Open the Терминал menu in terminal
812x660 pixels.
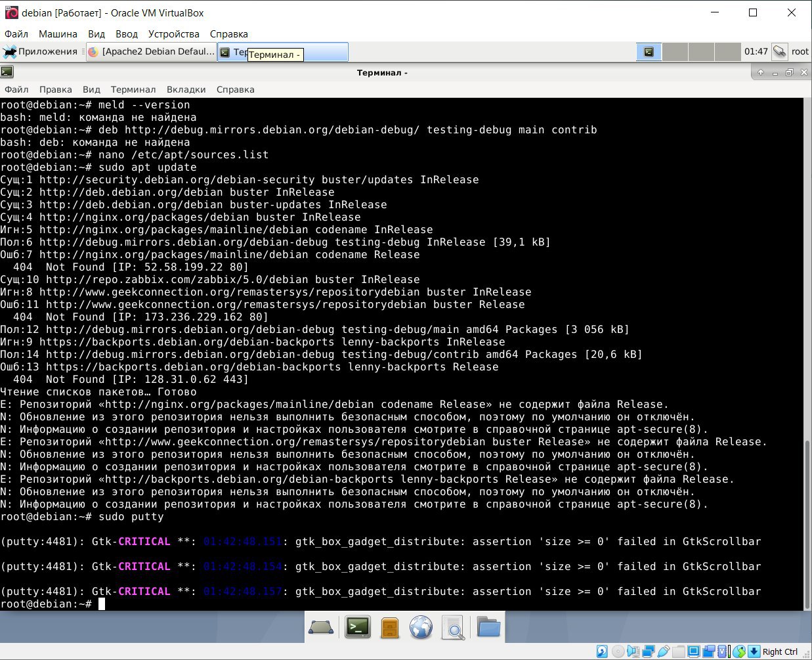click(133, 89)
